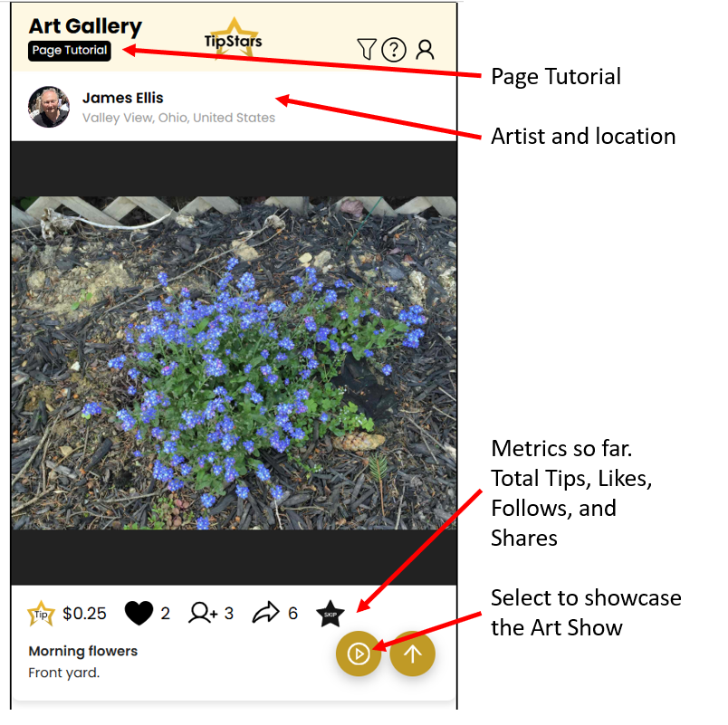The height and width of the screenshot is (725, 728).
Task: Click the Tip star icon
Action: (x=41, y=614)
